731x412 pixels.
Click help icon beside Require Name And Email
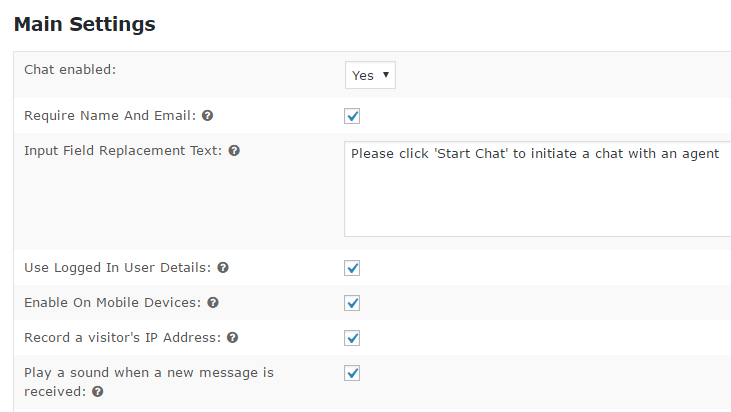pyautogui.click(x=207, y=116)
